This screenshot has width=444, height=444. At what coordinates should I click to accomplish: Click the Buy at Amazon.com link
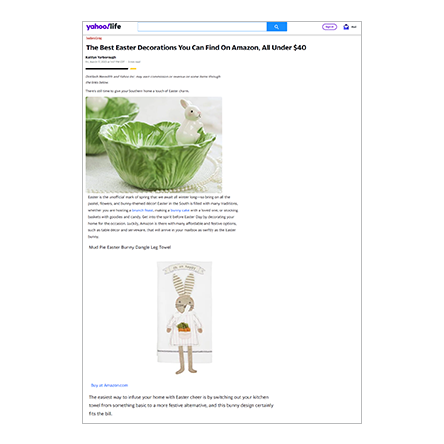pos(109,385)
